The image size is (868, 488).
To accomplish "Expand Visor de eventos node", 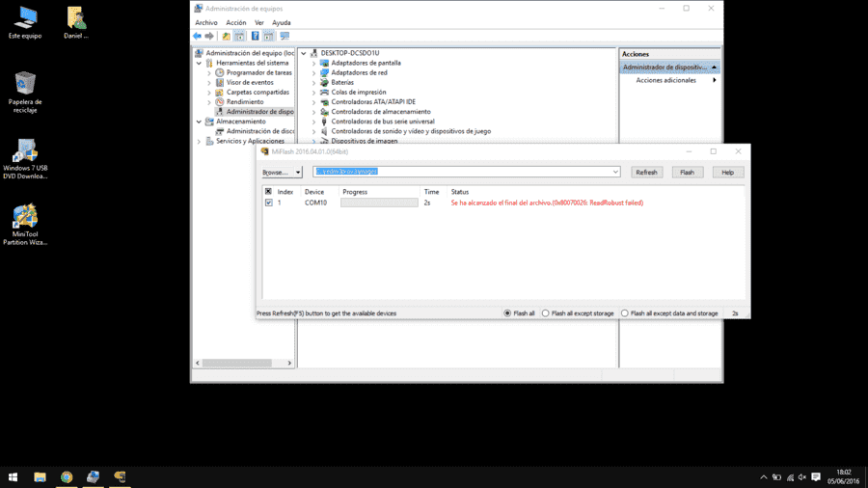I will [209, 82].
